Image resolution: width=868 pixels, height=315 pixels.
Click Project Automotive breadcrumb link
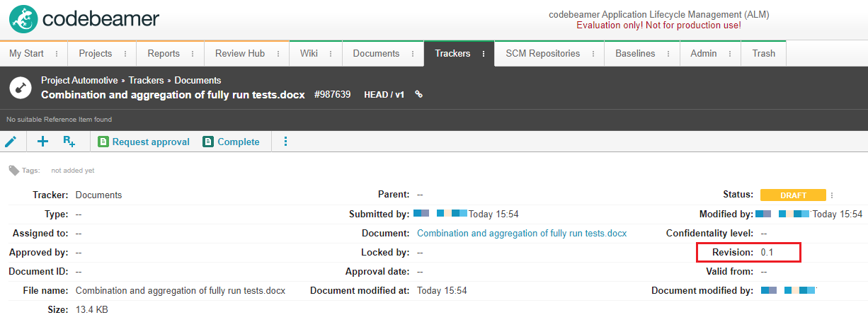click(x=79, y=81)
